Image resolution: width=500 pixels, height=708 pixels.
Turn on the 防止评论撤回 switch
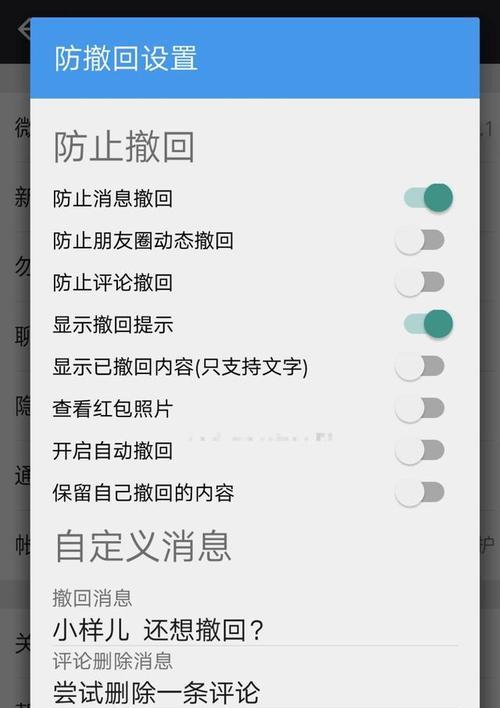420,282
